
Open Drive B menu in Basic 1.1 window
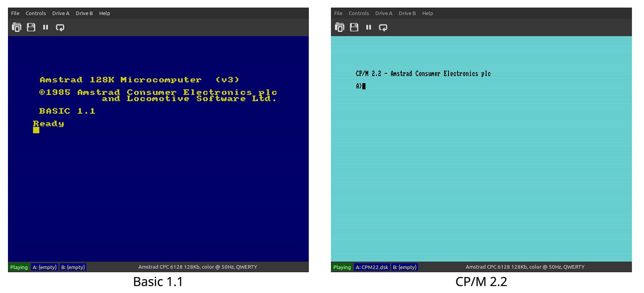(84, 13)
